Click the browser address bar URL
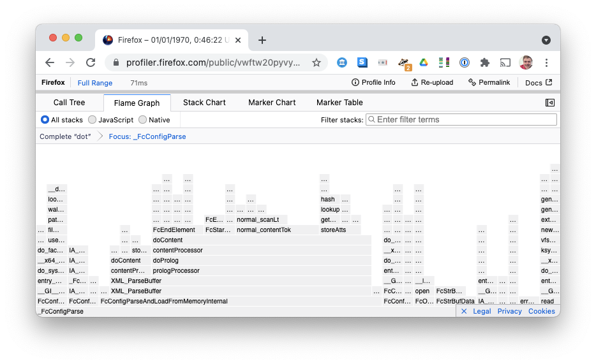Image resolution: width=596 pixels, height=364 pixels. pos(213,62)
